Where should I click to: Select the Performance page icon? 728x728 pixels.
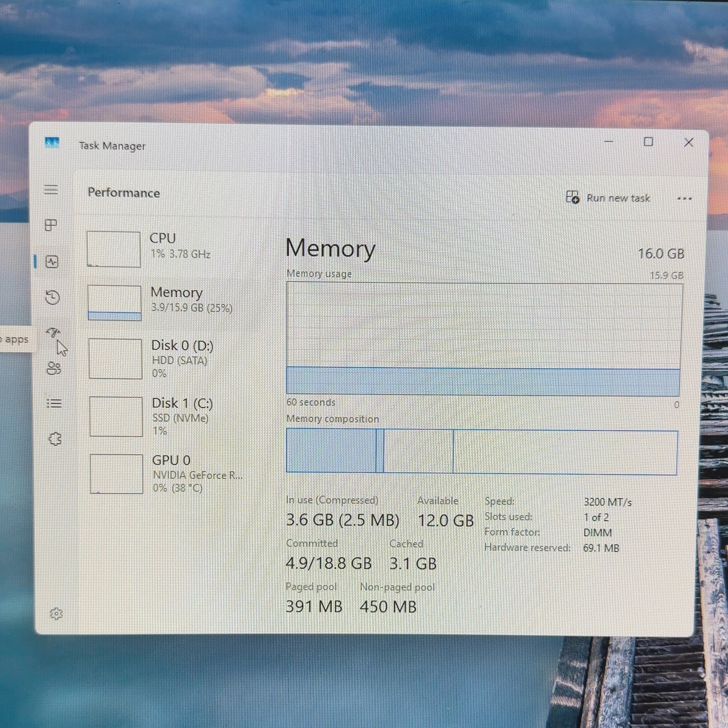click(x=52, y=262)
